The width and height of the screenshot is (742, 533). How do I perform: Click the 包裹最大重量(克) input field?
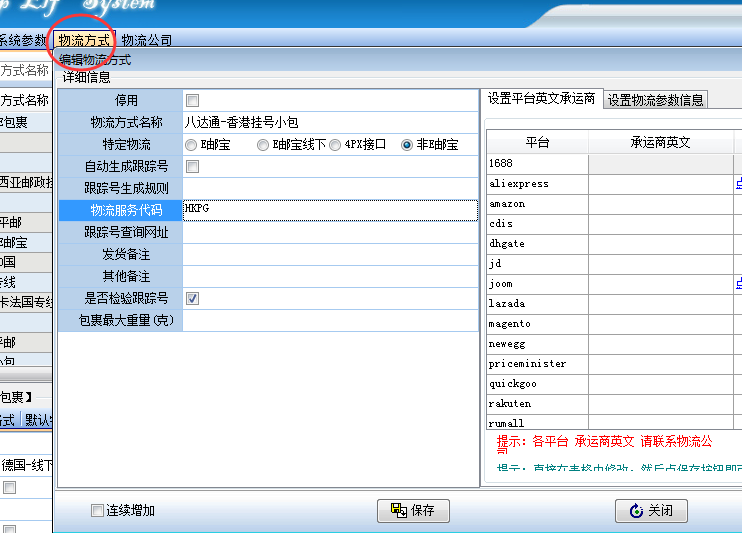(x=330, y=320)
